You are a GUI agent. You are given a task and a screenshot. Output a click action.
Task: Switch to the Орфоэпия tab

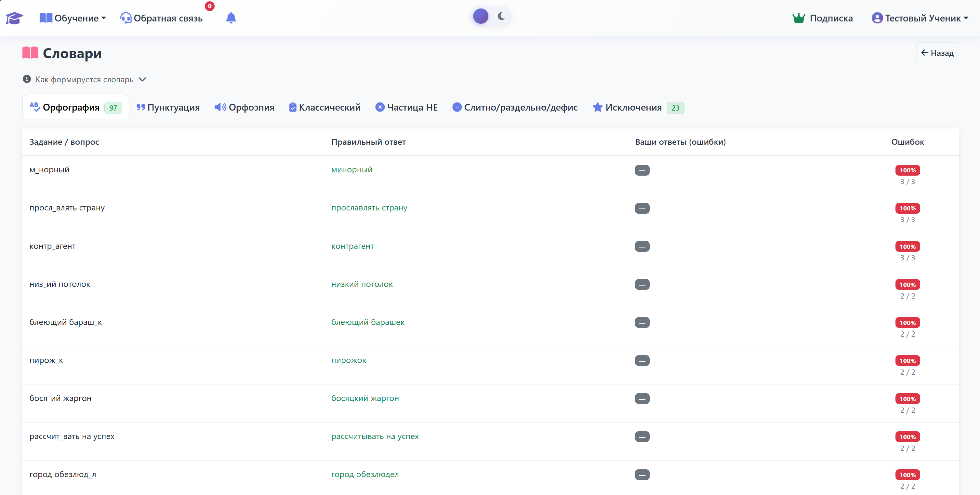[x=244, y=107]
